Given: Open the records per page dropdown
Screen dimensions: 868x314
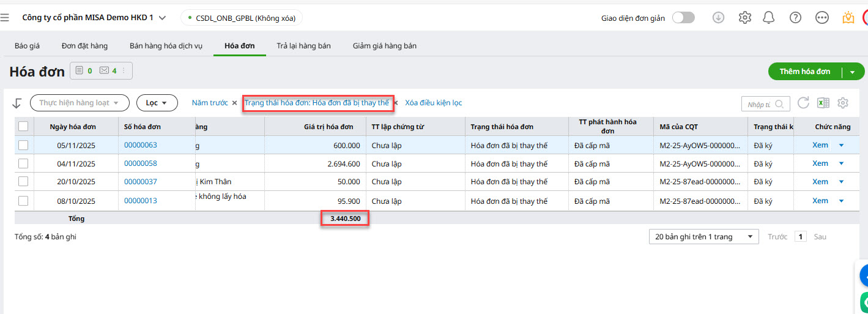Looking at the screenshot, I should 703,237.
